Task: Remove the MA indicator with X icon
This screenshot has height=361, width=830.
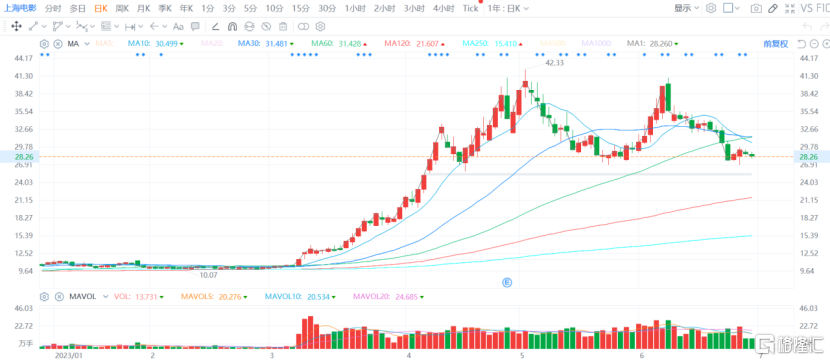Action: click(x=58, y=44)
